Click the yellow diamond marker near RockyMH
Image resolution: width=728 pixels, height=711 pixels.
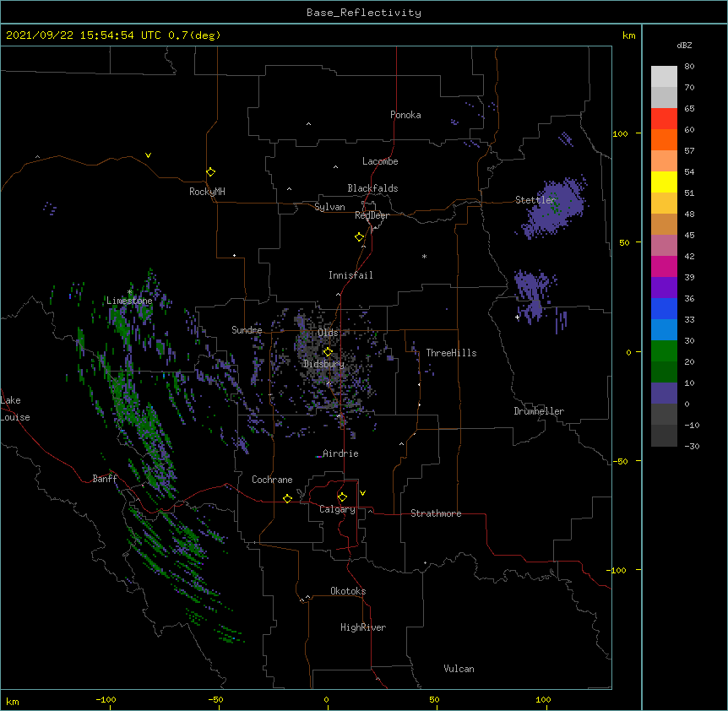click(x=210, y=171)
